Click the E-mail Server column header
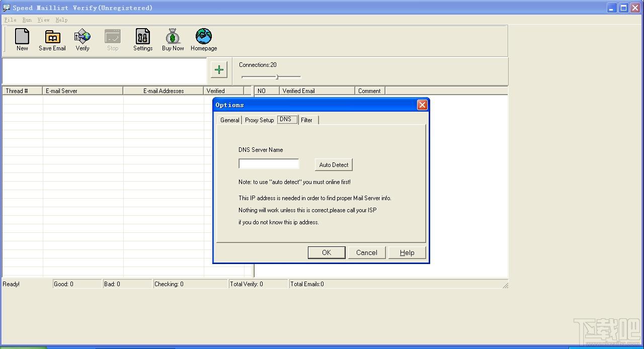Image resolution: width=644 pixels, height=349 pixels. 83,91
